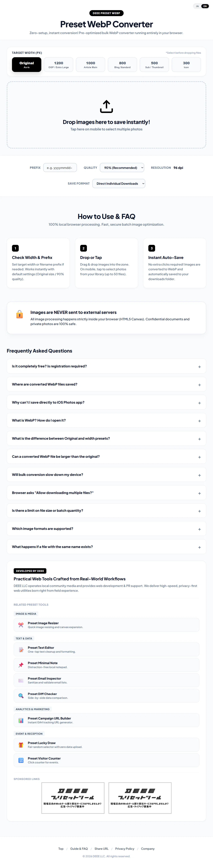Select the 300 Icon width preset

[x=186, y=65]
